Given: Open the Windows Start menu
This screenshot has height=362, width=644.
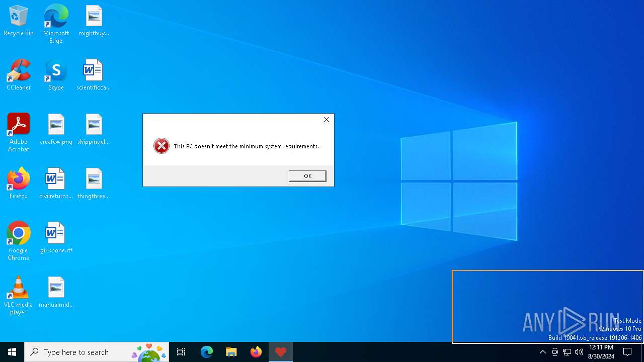Looking at the screenshot, I should tap(12, 352).
